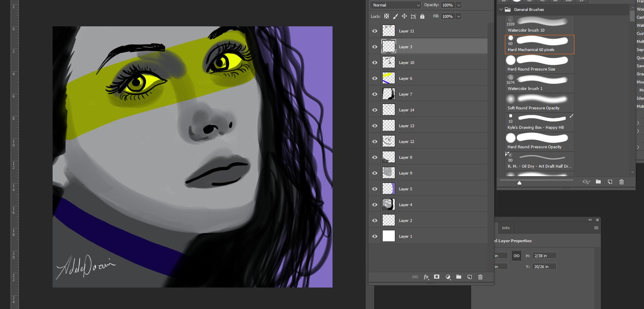Click the lock image pixels brush icon

(x=395, y=16)
